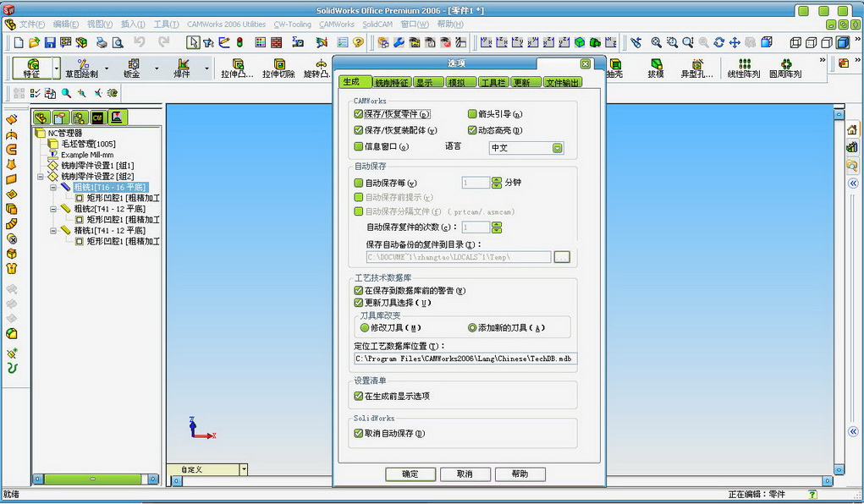Image resolution: width=864 pixels, height=504 pixels.
Task: Collapse 粗铣2[T41 - 12 平底] tree node
Action: pyautogui.click(x=53, y=210)
